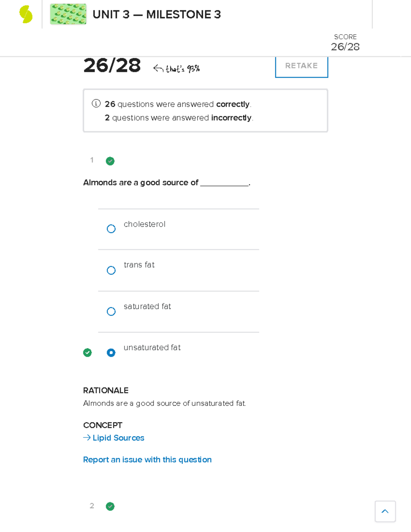This screenshot has height=532, width=411.
Task: Select the unsaturated fat radio option
Action: pyautogui.click(x=111, y=352)
